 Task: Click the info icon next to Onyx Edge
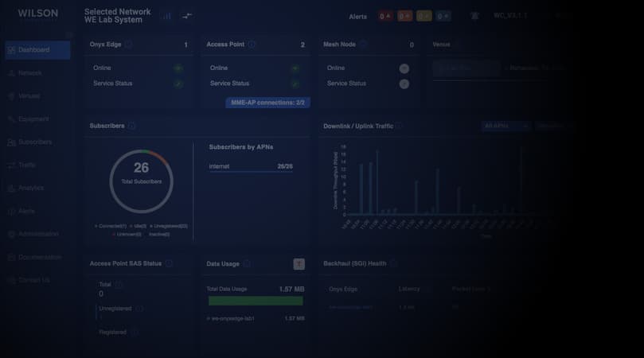129,45
